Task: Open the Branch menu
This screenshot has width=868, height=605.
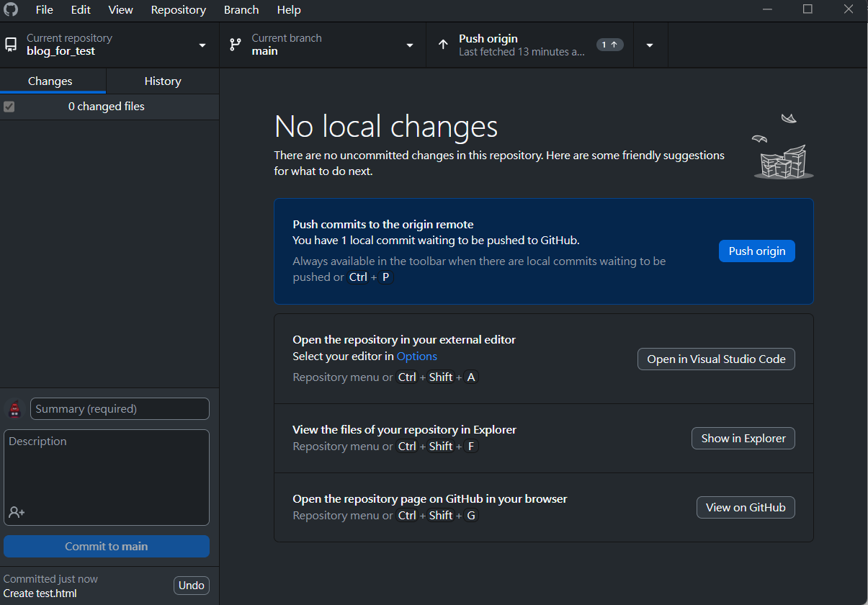Action: [x=241, y=10]
